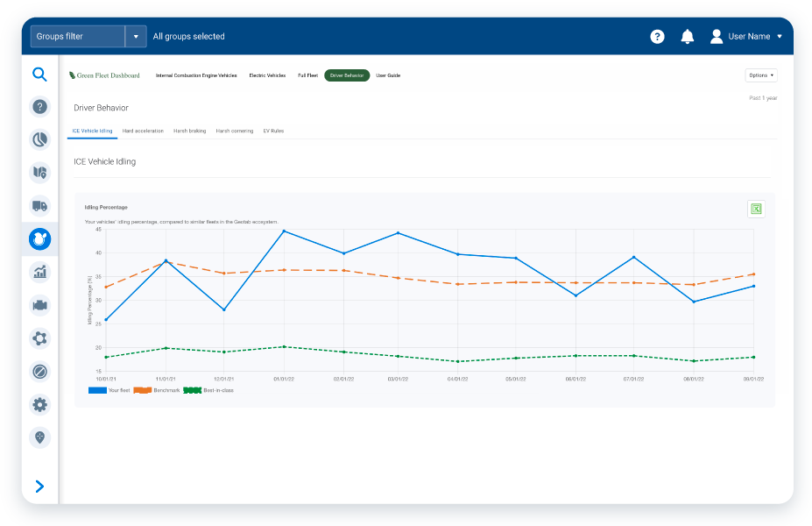Click the search magnifier icon in sidebar
812x526 pixels.
coord(39,75)
